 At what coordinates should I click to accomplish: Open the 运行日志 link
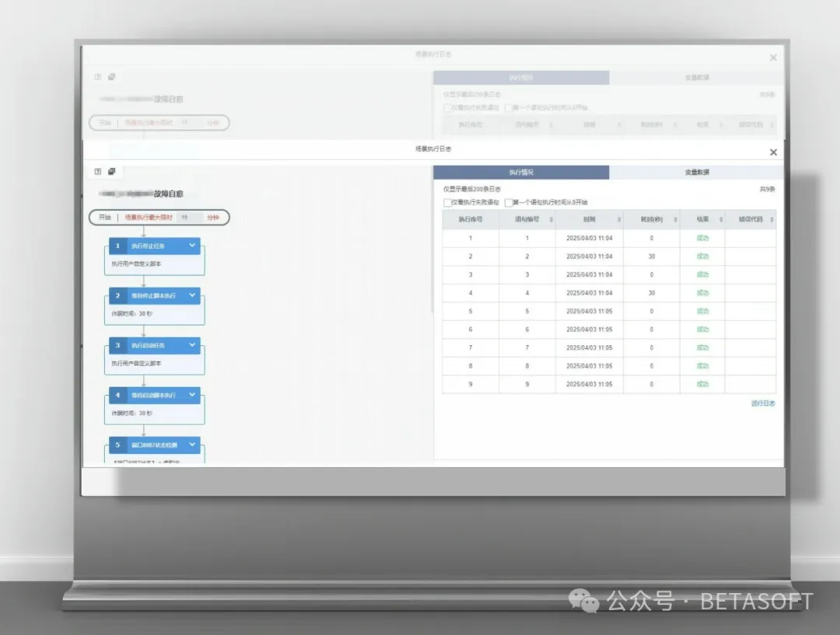763,403
